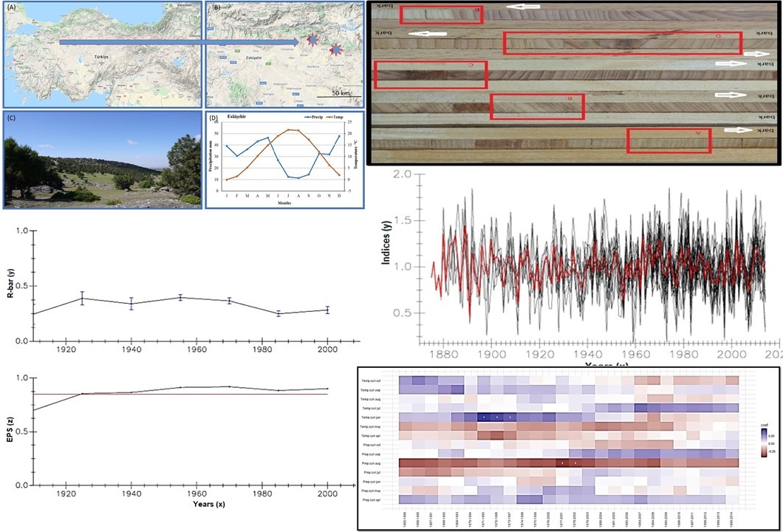Select the long red box labeled D

tap(622, 43)
